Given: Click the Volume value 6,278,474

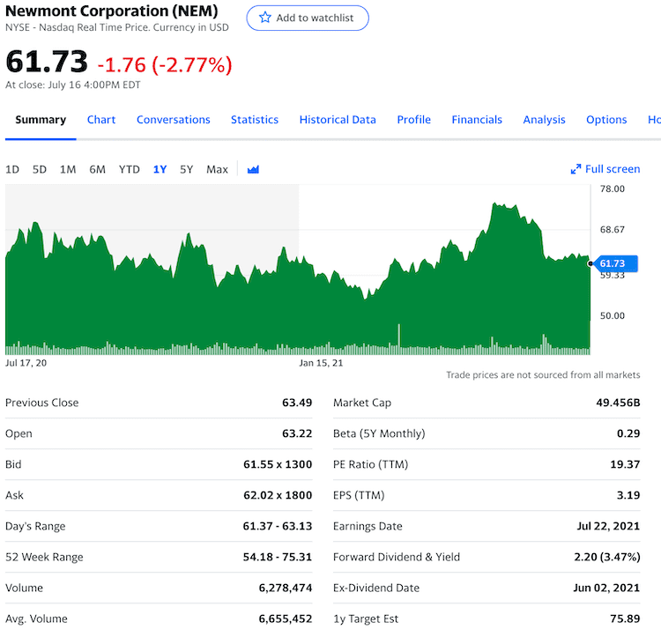Looking at the screenshot, I should click(286, 588).
